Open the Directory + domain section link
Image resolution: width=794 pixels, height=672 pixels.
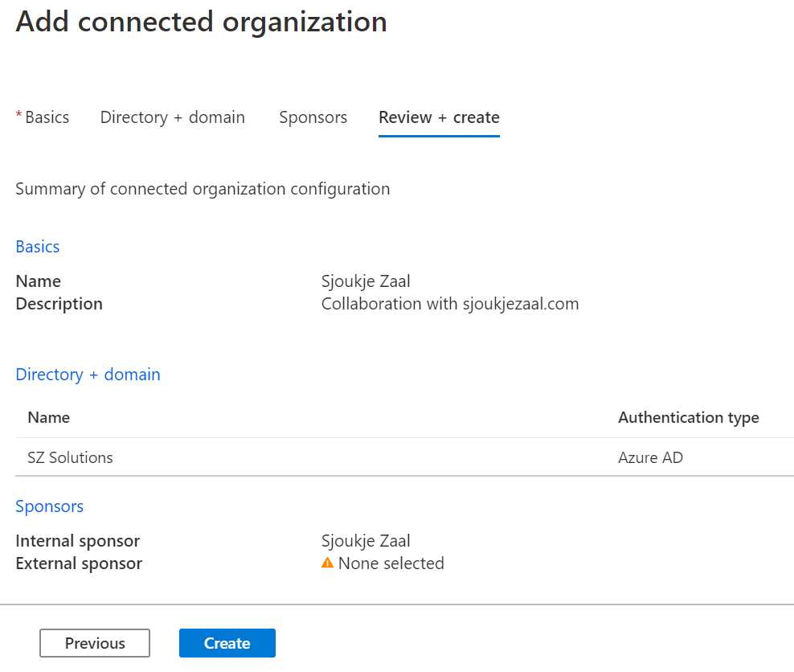pyautogui.click(x=88, y=374)
